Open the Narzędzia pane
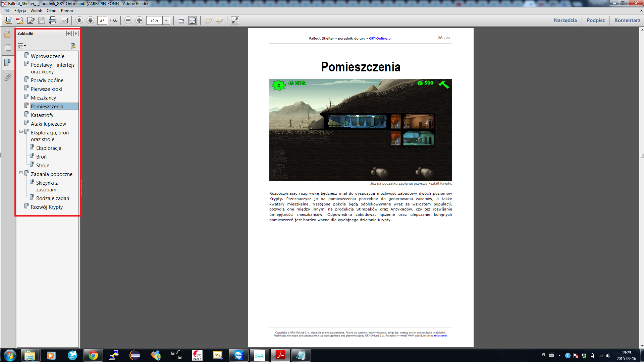 point(565,20)
